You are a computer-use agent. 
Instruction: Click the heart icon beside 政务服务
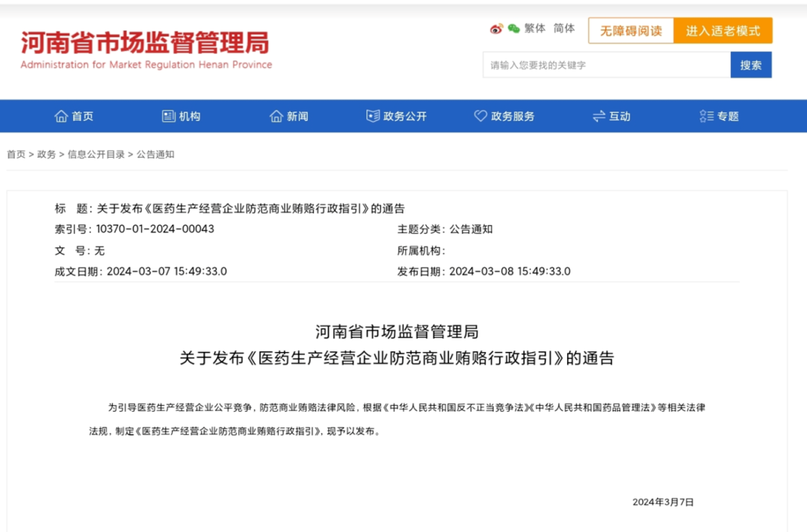point(480,117)
